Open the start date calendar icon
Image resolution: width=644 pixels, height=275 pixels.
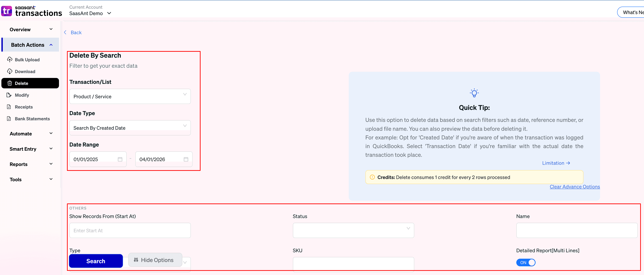tap(120, 159)
